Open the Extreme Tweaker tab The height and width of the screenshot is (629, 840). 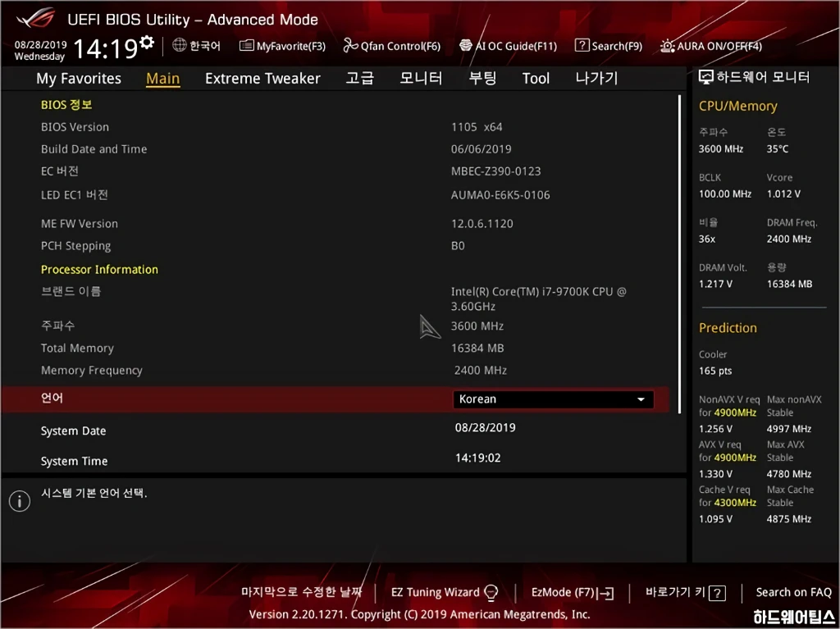(262, 78)
